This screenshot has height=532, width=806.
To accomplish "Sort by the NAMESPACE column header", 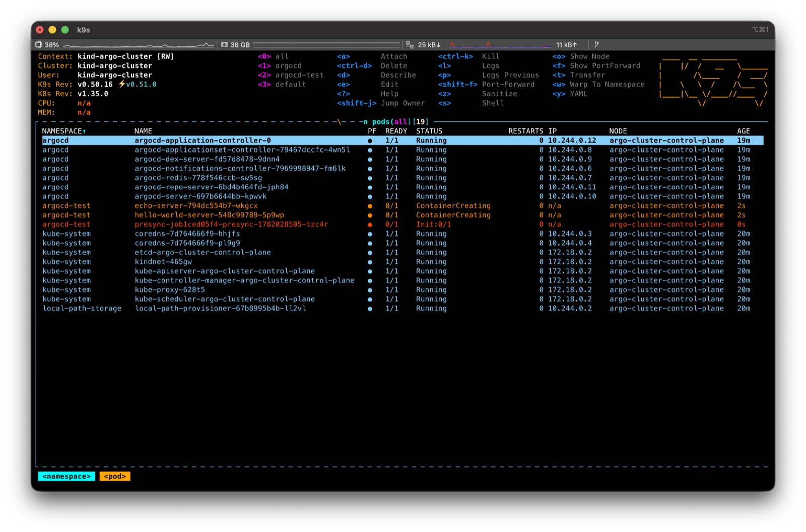I will tap(64, 131).
